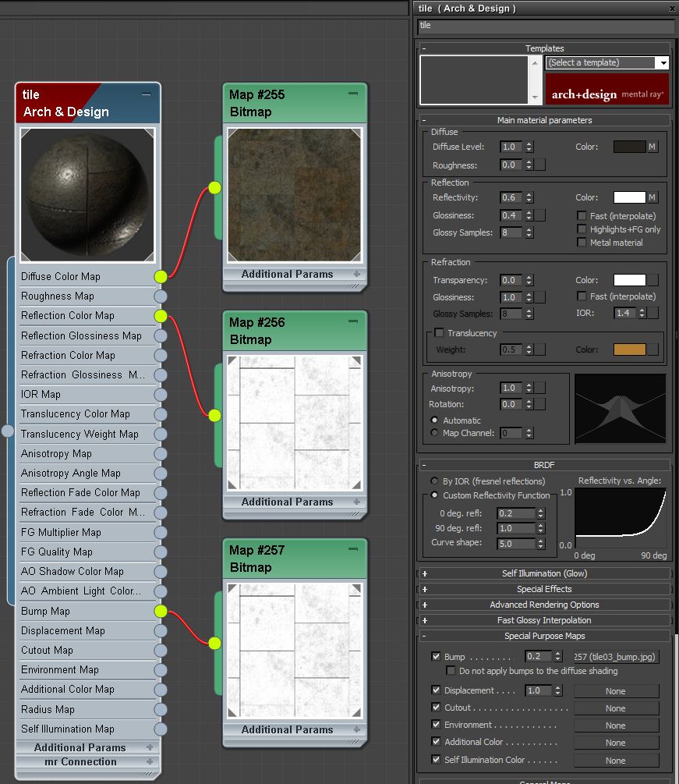Collapse the Special Purpose Maps rollout
This screenshot has width=679, height=784.
(x=544, y=636)
